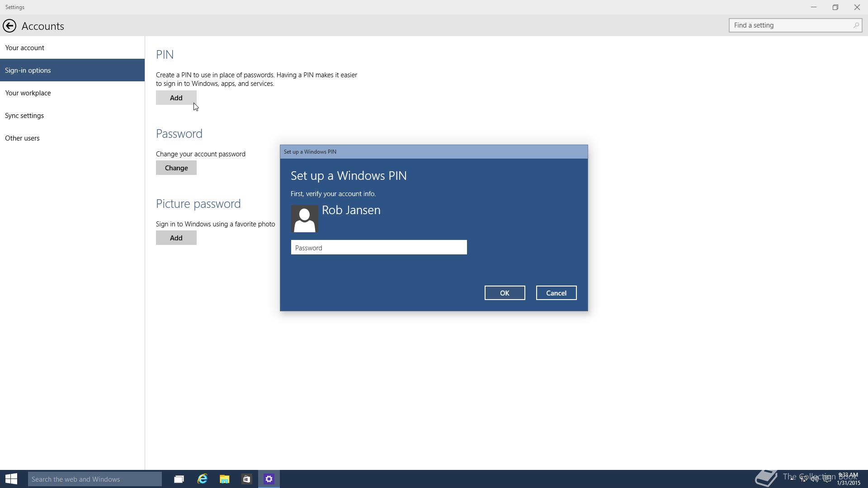Open Task View from the taskbar
The height and width of the screenshot is (488, 868).
coord(179,479)
